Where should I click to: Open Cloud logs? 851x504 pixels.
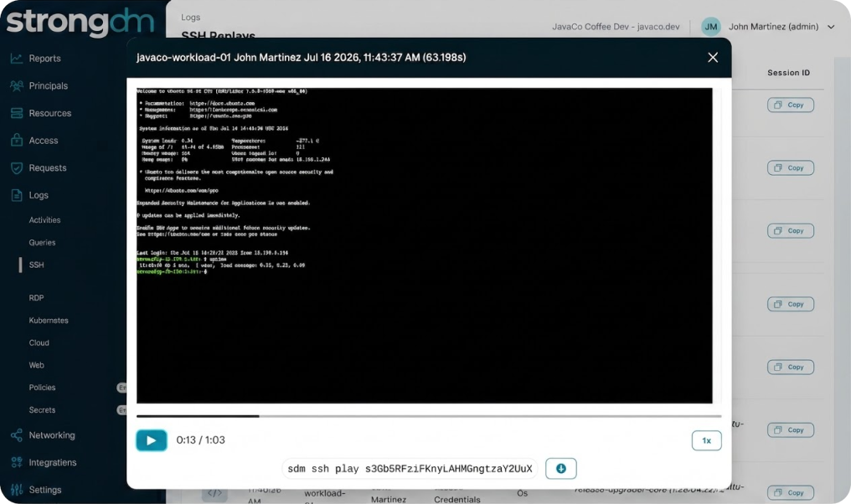tap(39, 343)
